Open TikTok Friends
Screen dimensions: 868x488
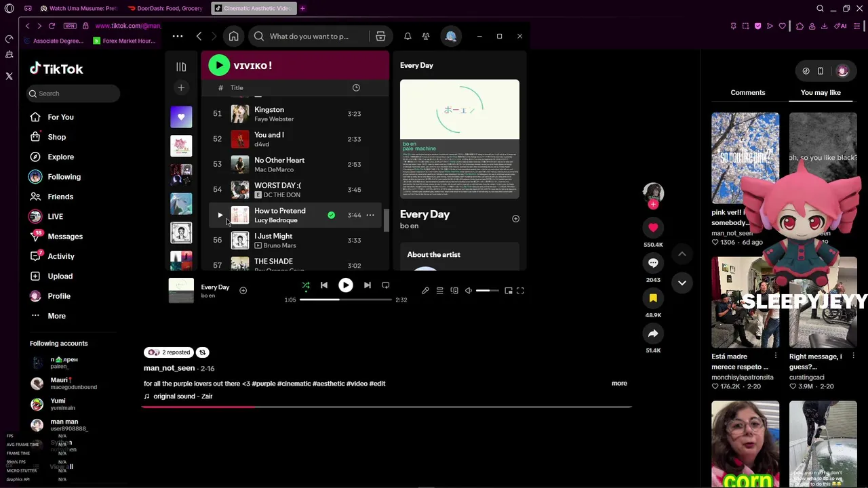[60, 197]
